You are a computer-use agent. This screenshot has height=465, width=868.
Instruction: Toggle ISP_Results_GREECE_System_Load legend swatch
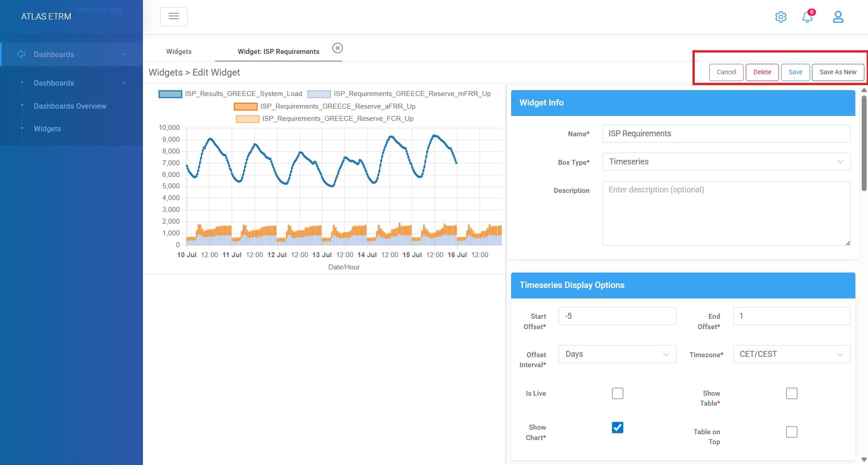pos(170,94)
